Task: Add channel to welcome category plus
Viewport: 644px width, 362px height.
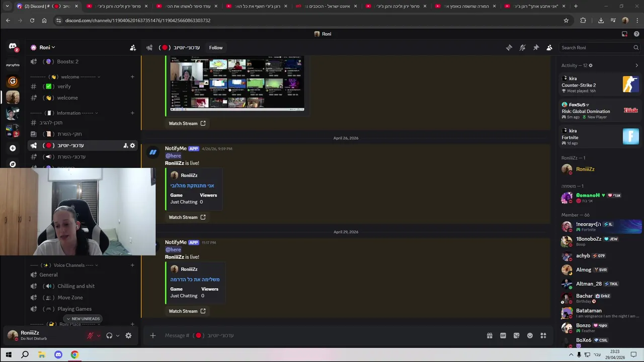Action: [132, 77]
